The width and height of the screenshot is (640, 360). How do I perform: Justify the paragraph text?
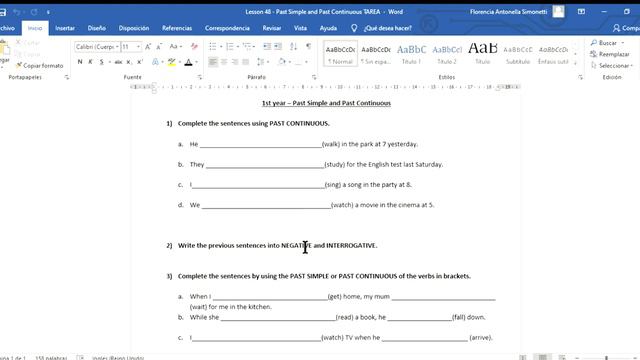click(246, 62)
